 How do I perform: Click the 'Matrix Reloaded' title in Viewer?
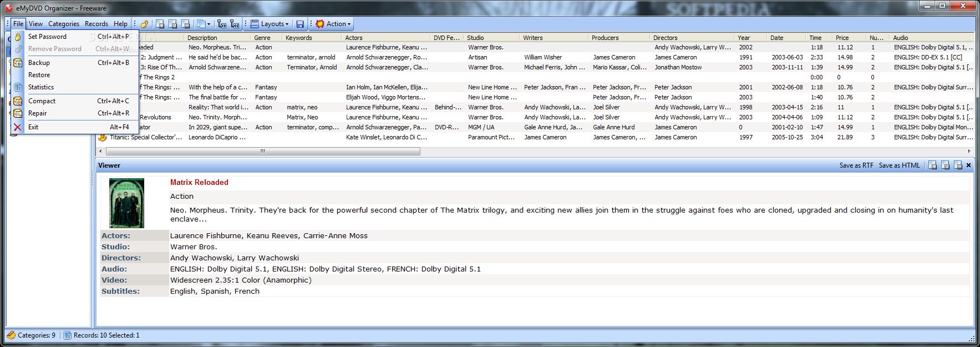coord(199,182)
